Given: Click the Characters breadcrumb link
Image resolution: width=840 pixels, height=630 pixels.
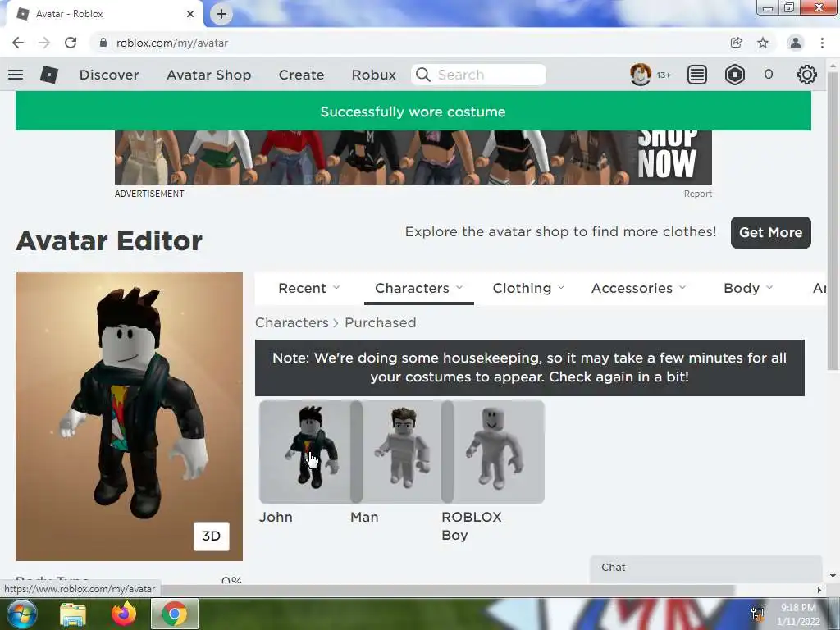Looking at the screenshot, I should click(292, 322).
